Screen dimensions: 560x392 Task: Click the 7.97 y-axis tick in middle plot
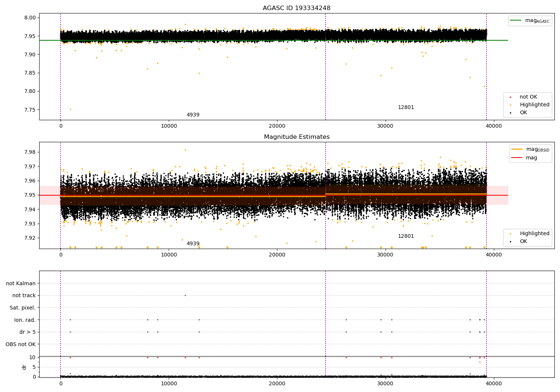[30, 167]
